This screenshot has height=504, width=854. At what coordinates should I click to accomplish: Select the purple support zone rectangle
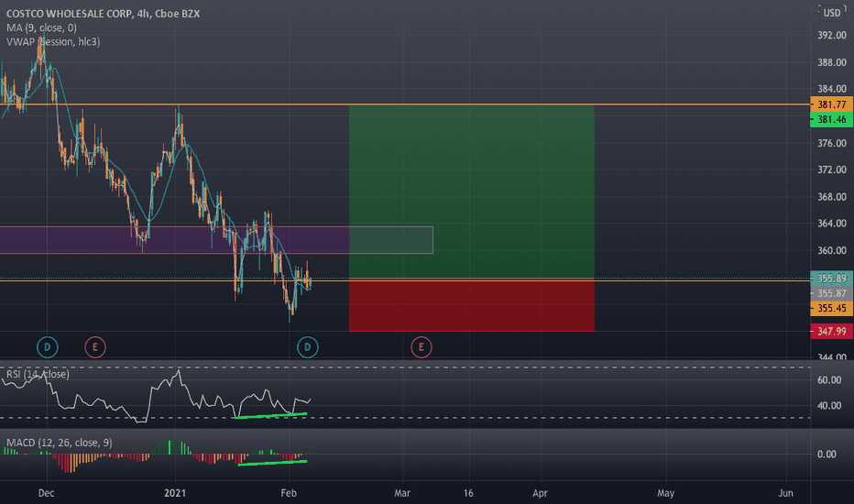point(216,240)
